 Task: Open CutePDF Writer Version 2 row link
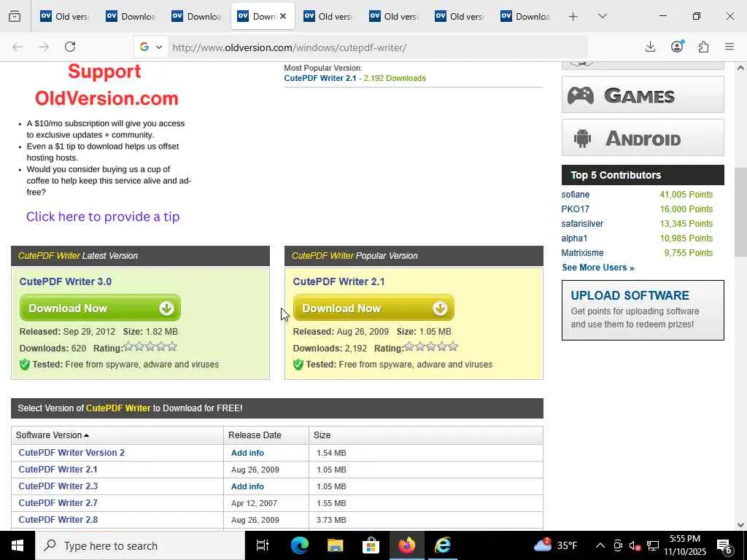pos(71,453)
